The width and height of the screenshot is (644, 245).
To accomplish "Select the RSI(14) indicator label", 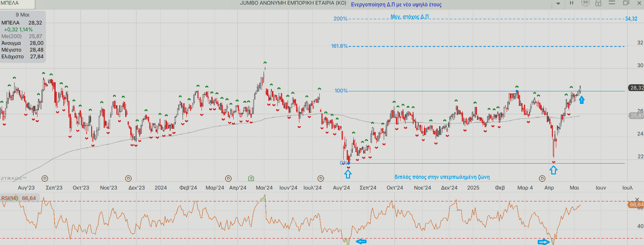I will [x=9, y=198].
